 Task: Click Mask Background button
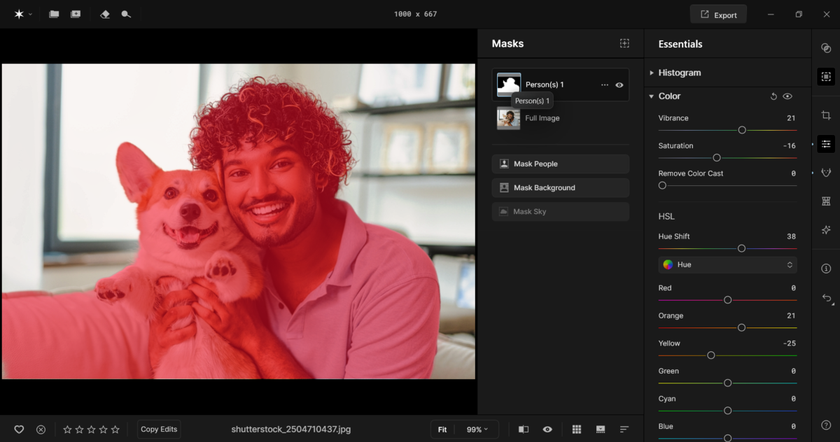(560, 188)
